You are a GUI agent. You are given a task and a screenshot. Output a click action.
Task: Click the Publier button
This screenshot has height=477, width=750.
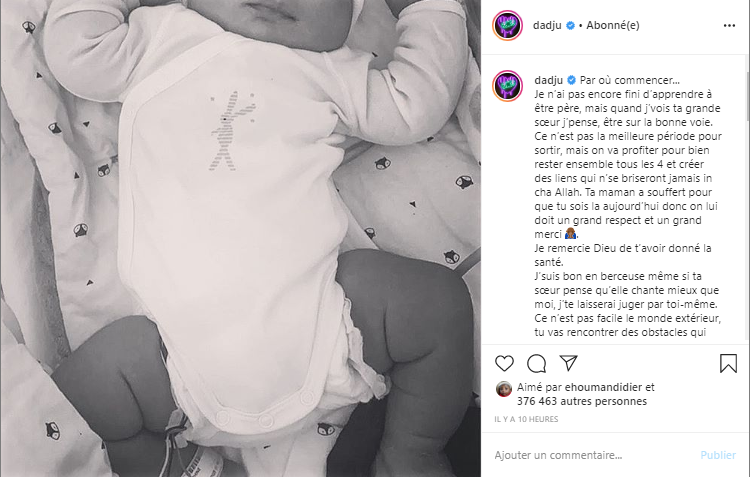coord(717,455)
